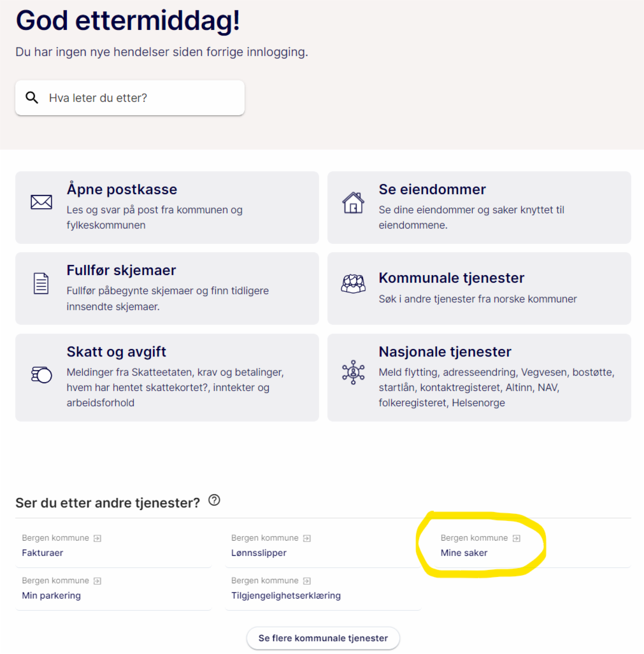This screenshot has height=654, width=644.
Task: Click the help question mark icon
Action: click(x=214, y=501)
